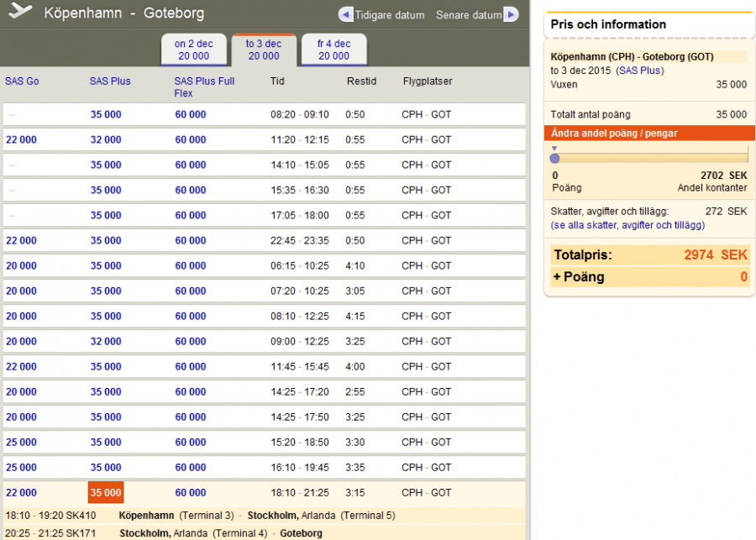Image resolution: width=756 pixels, height=540 pixels.
Task: Pick the highlighted 35 000 for 18:10 flight
Action: point(106,492)
